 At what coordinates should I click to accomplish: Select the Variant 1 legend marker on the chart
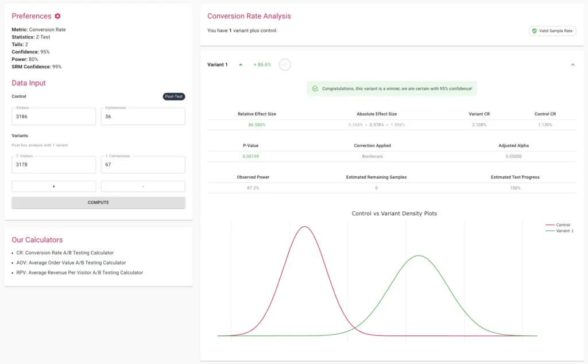tap(550, 231)
